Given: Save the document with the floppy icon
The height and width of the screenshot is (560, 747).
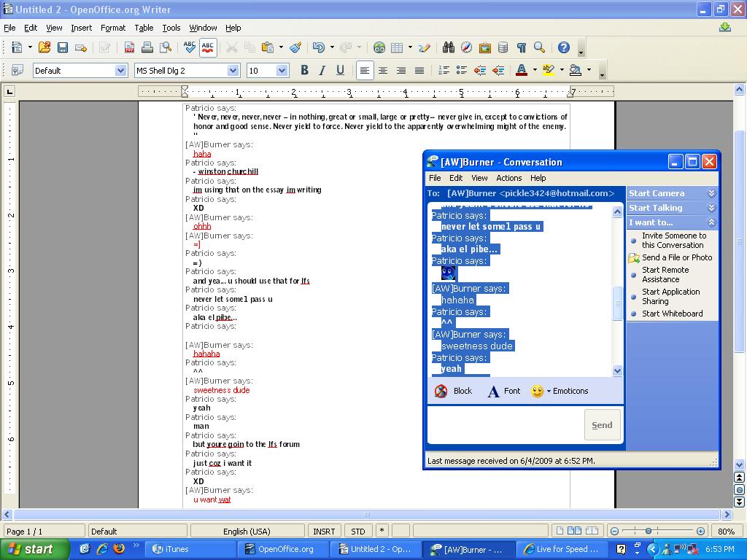Looking at the screenshot, I should pyautogui.click(x=63, y=47).
